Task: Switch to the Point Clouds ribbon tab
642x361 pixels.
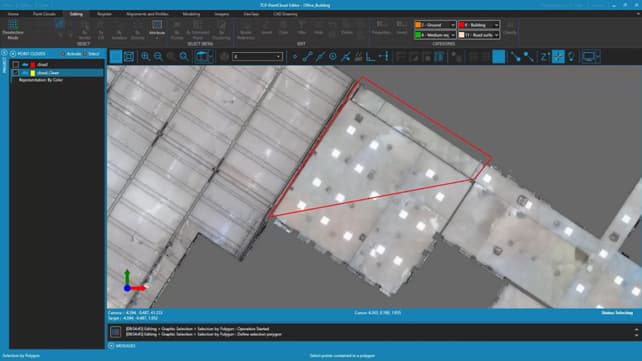Action: [44, 14]
